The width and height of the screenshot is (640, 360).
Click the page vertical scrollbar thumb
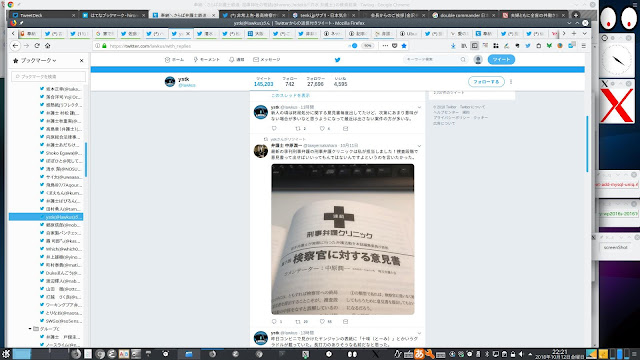coord(587,144)
